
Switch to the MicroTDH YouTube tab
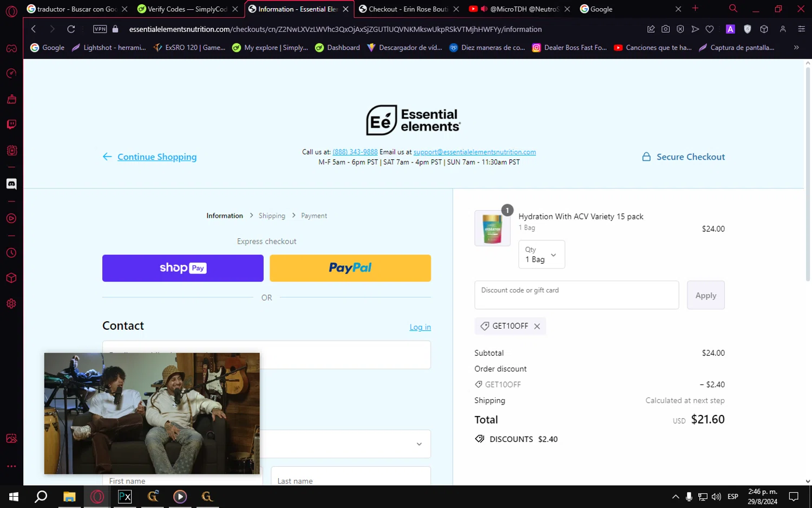click(x=520, y=9)
